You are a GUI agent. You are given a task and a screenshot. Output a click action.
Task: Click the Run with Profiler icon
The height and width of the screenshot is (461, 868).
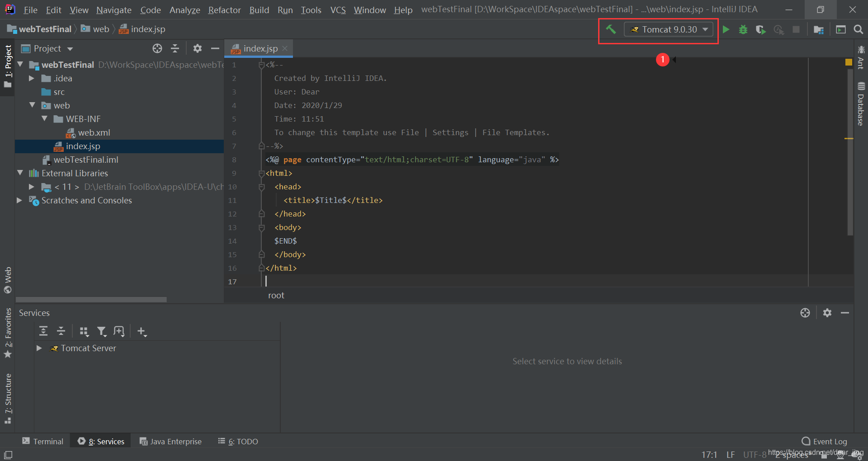click(778, 29)
